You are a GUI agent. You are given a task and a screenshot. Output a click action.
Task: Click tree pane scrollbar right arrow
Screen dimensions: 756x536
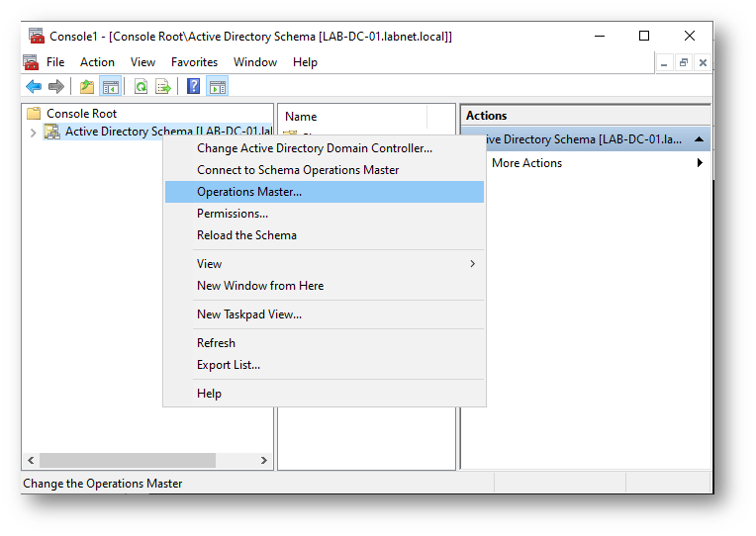(264, 460)
